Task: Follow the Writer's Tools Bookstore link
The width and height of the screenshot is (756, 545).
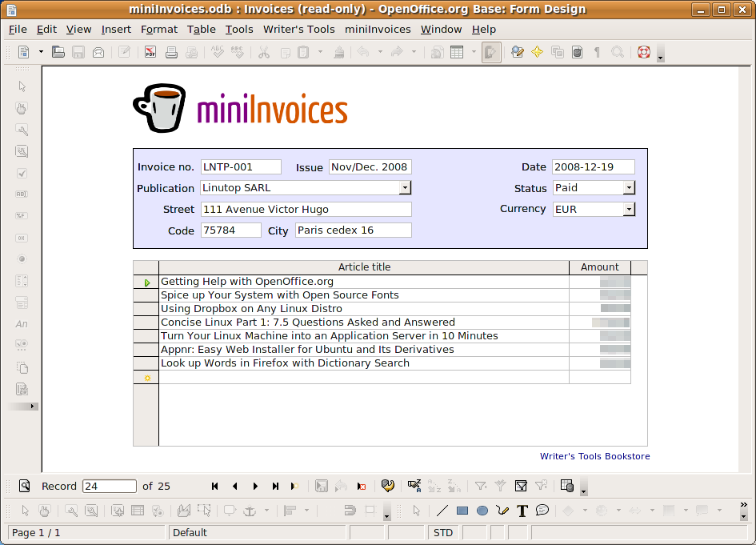Action: click(595, 456)
